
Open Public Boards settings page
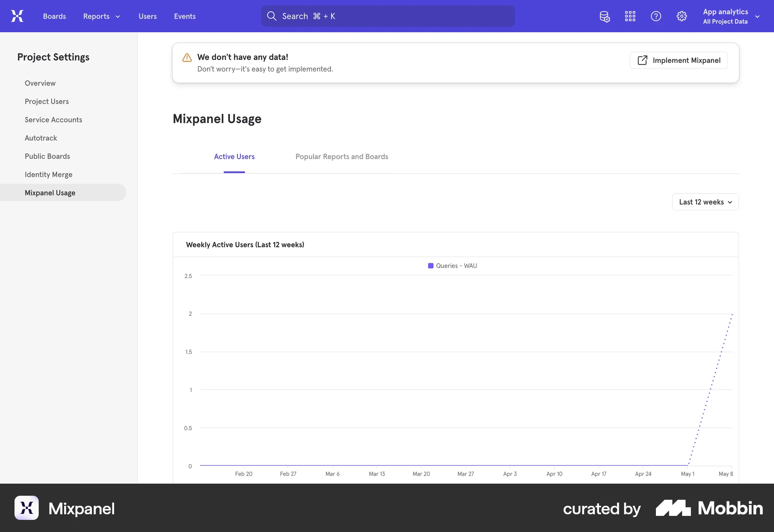pyautogui.click(x=47, y=156)
